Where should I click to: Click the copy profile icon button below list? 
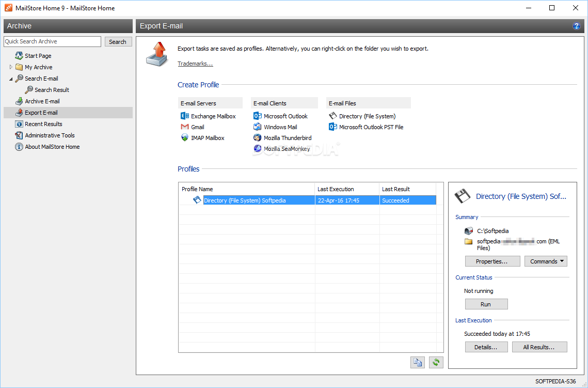click(417, 362)
